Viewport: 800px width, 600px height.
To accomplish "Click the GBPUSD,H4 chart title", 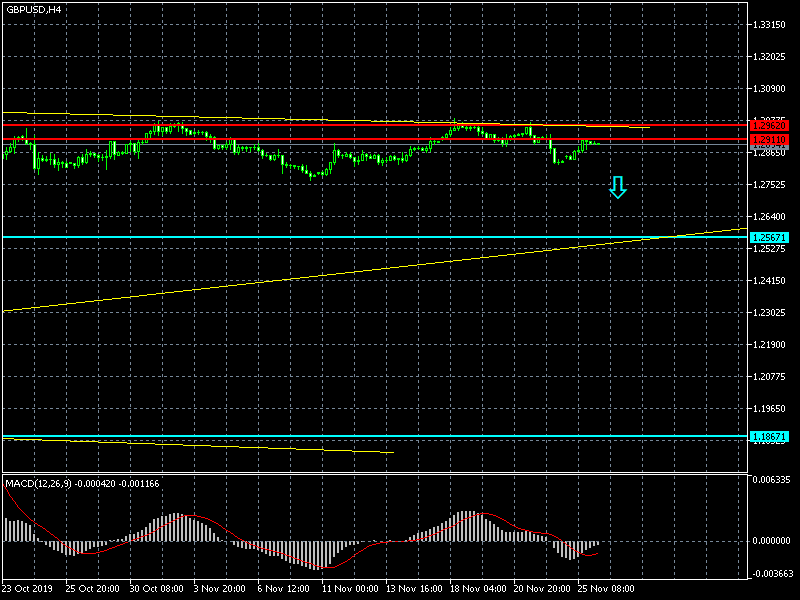I will (x=33, y=9).
